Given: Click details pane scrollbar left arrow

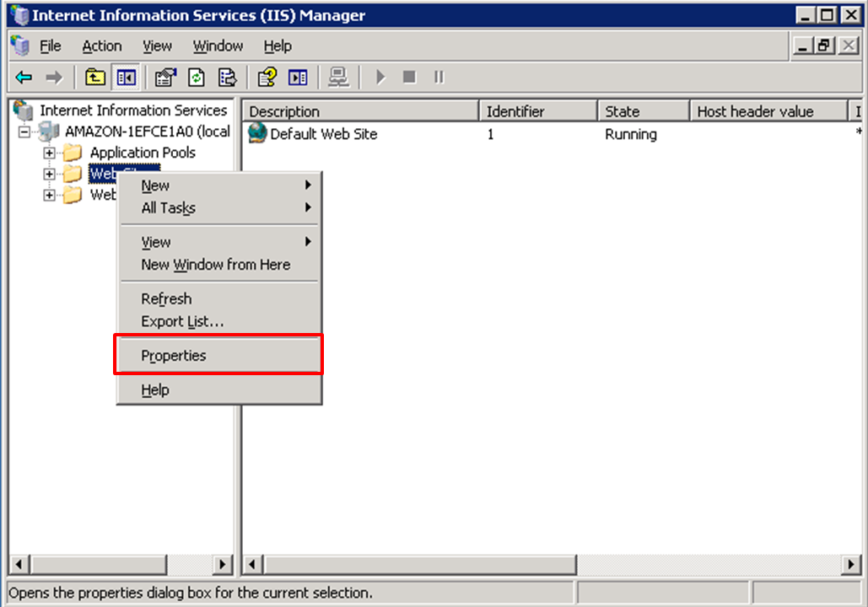Looking at the screenshot, I should coord(253,564).
